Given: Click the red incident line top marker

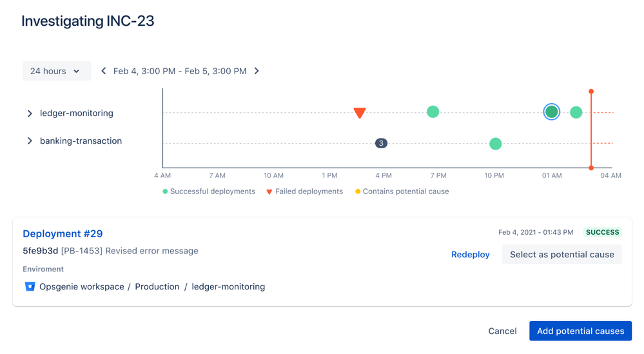Looking at the screenshot, I should (591, 91).
